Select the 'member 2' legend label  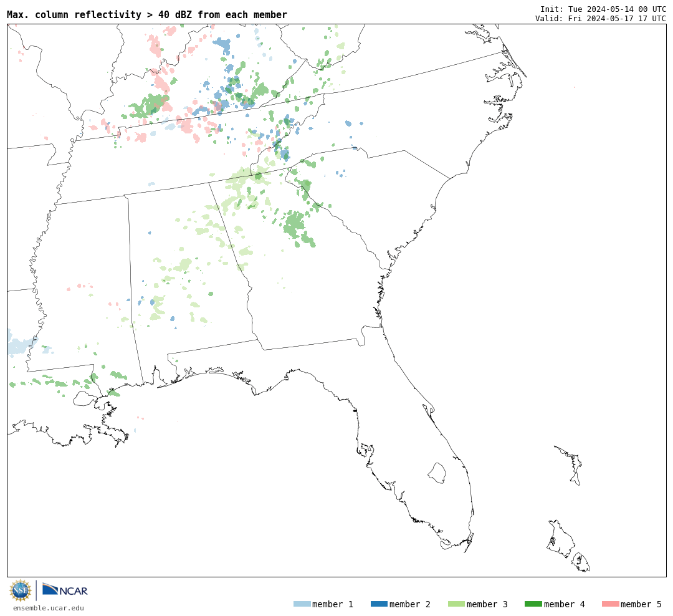click(410, 604)
